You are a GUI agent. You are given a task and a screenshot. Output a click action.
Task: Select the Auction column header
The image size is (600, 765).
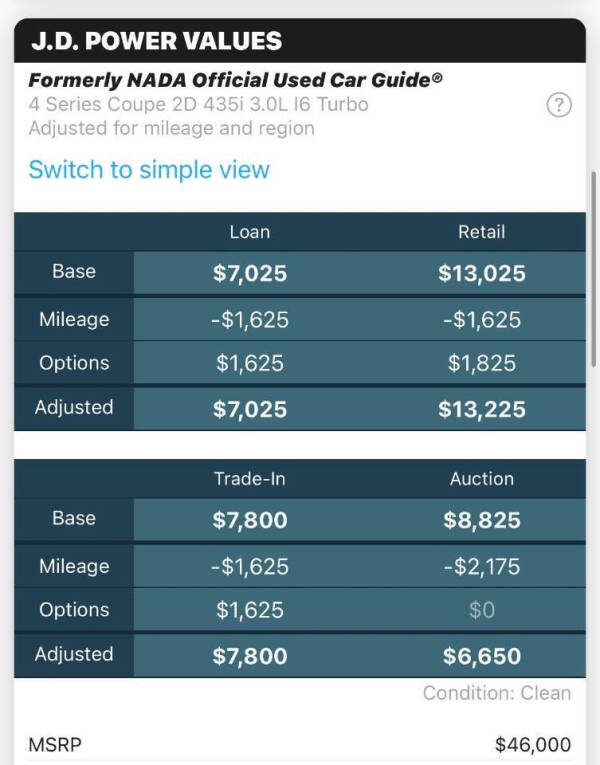(481, 479)
